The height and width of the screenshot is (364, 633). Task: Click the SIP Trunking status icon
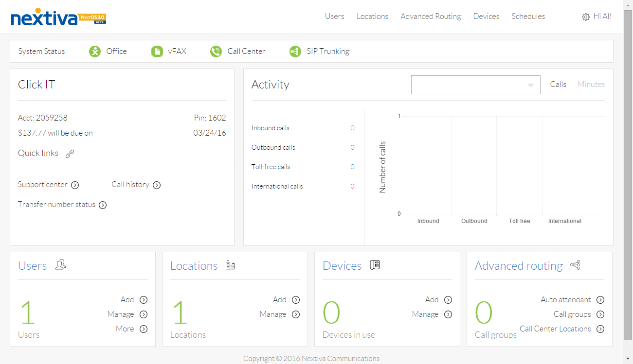point(295,51)
